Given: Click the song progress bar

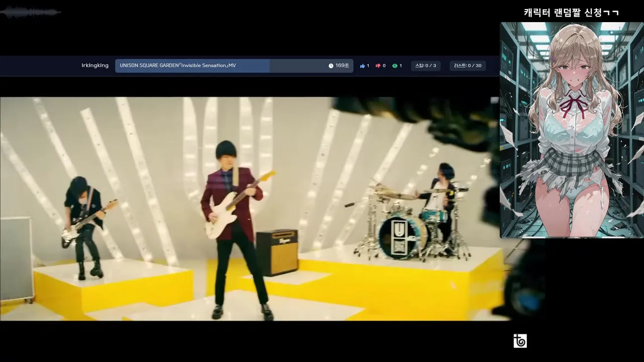Looking at the screenshot, I should coord(234,66).
